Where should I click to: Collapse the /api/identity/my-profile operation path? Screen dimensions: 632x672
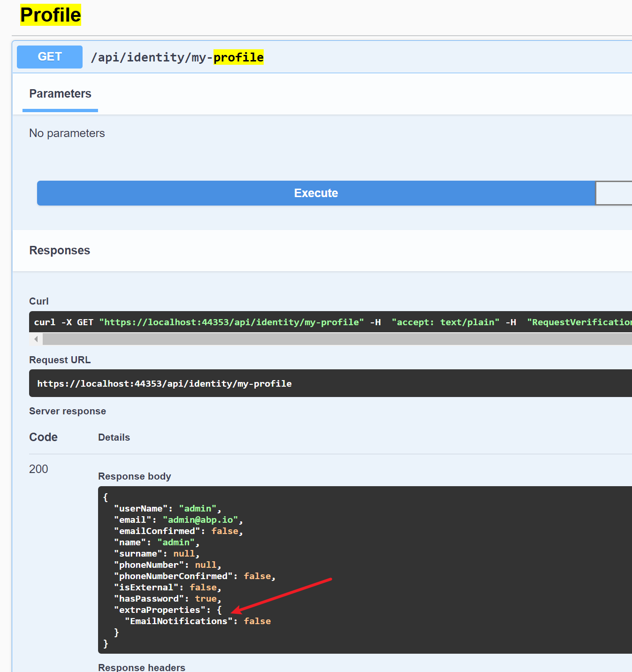pos(177,57)
